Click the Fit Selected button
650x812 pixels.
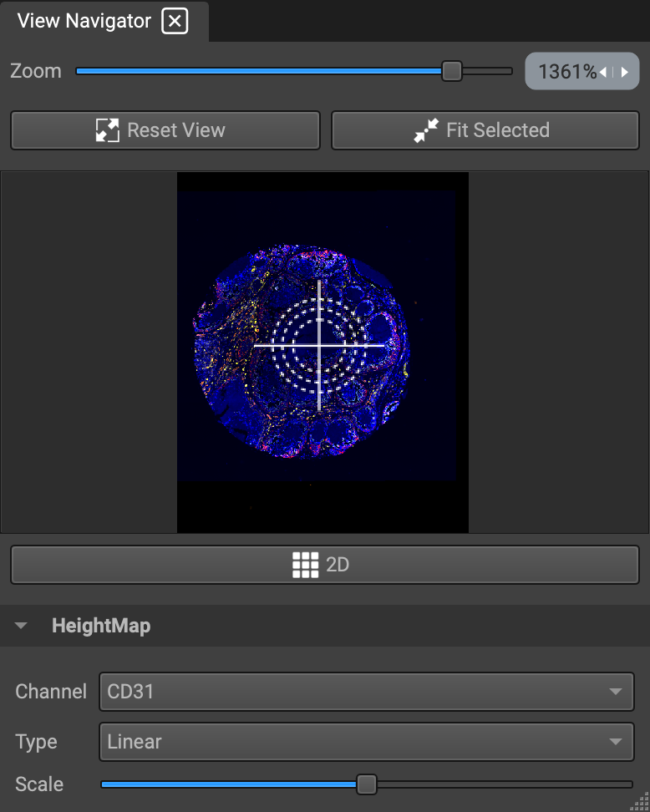[x=485, y=130]
